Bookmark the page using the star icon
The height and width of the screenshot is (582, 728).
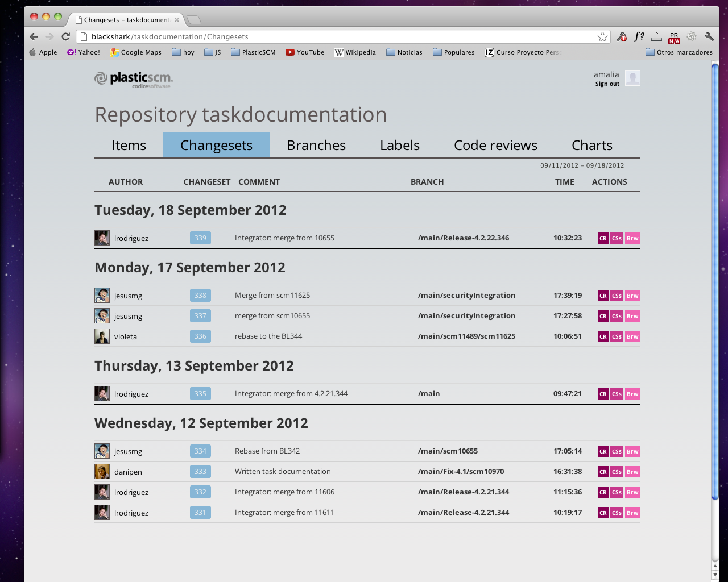(x=602, y=36)
